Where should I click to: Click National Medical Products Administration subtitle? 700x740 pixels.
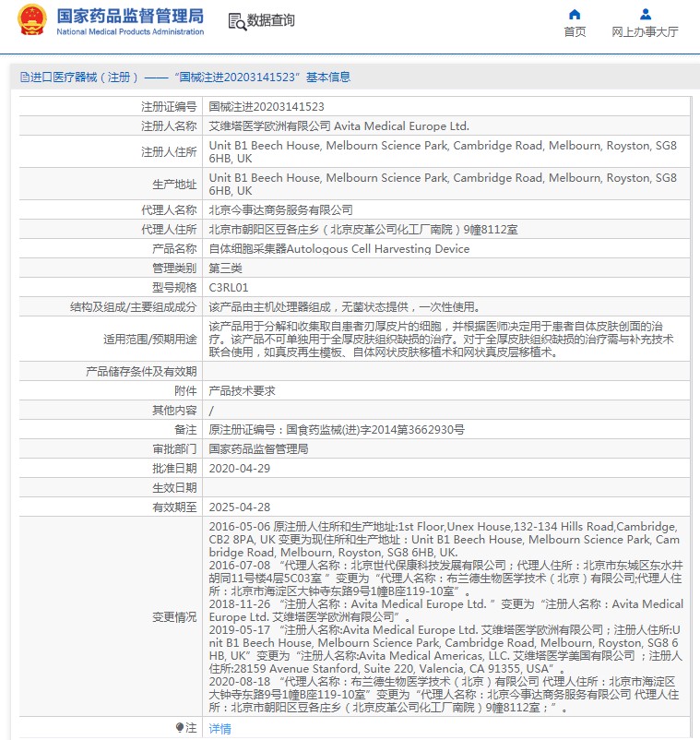[130, 31]
